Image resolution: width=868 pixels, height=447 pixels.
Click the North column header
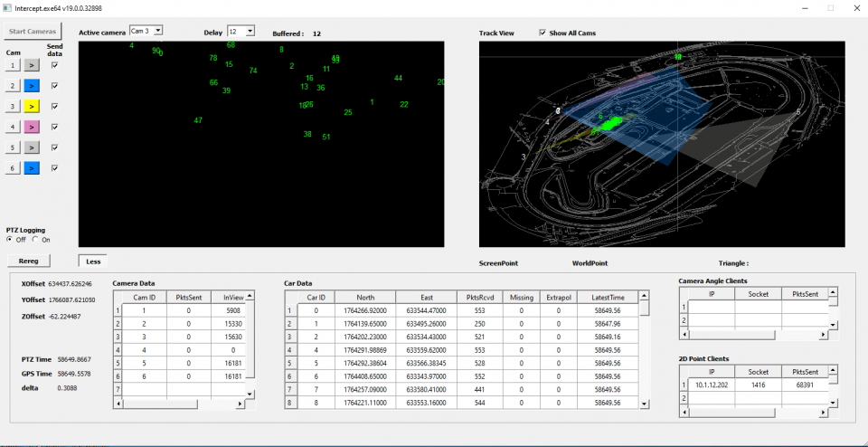[365, 298]
